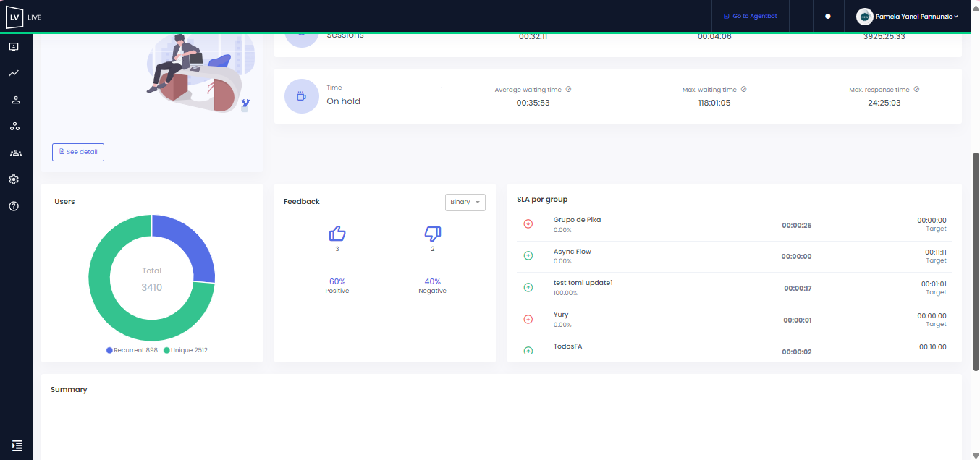Image resolution: width=980 pixels, height=460 pixels.
Task: Open the help question mark sidebar icon
Action: coord(14,206)
